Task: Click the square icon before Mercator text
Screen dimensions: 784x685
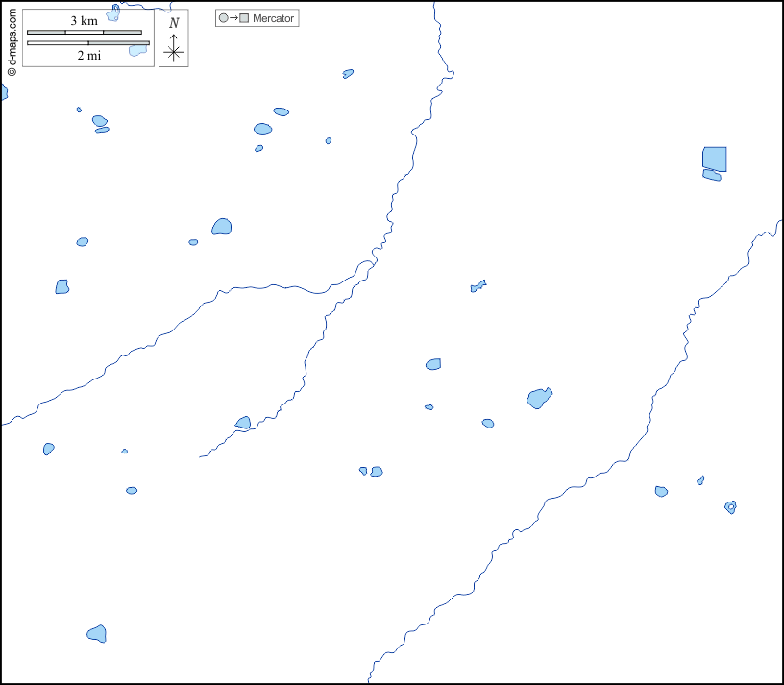Action: pos(244,18)
